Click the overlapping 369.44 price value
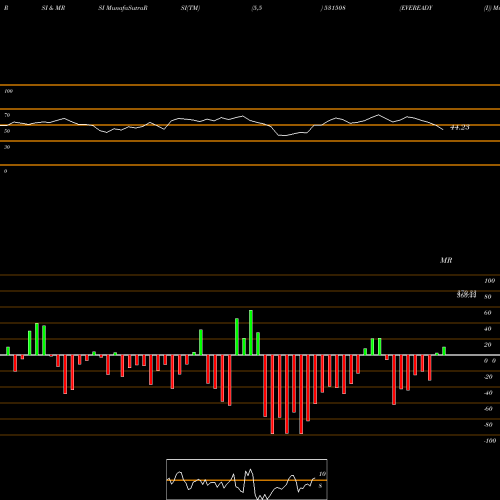Screen dimensions: 500x500 pyautogui.click(x=466, y=296)
